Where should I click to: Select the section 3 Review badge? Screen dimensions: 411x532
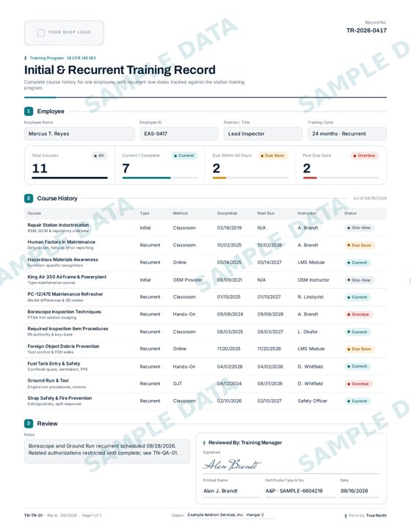coord(29,423)
